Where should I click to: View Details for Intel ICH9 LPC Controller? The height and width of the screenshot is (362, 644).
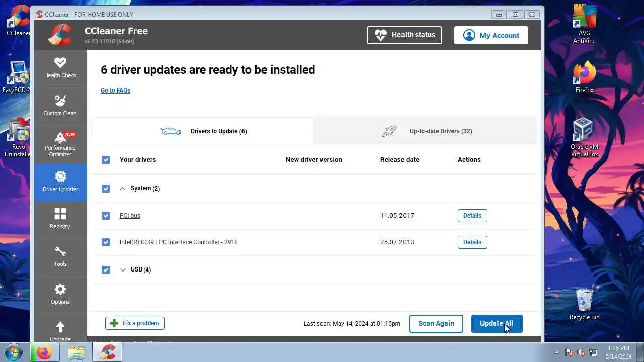[x=472, y=242]
